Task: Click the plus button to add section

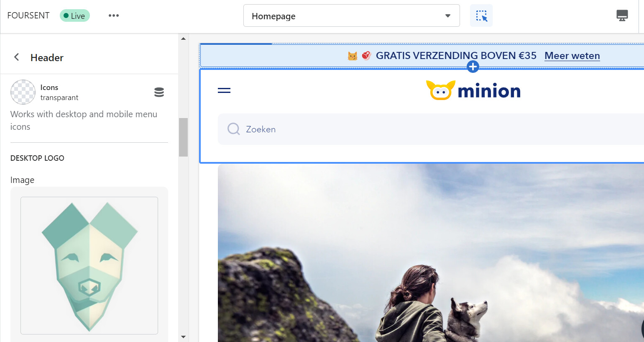Action: (473, 67)
